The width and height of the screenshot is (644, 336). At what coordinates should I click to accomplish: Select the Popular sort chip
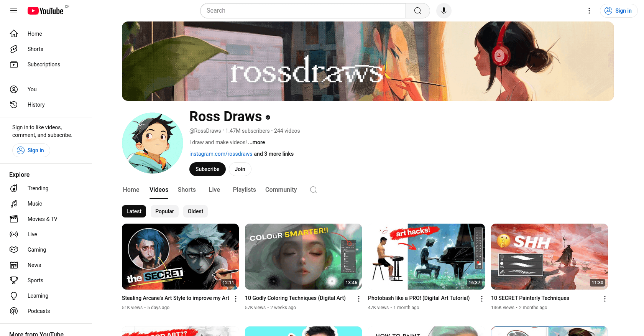click(x=164, y=211)
